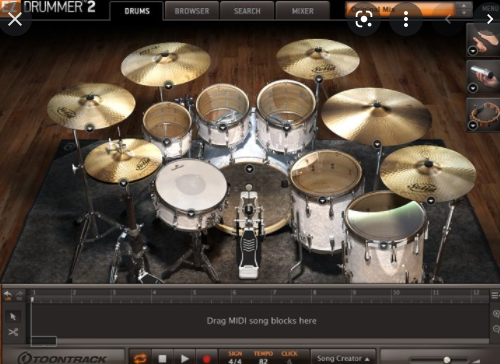Trigger the tambourine percussion picture

coord(483,114)
